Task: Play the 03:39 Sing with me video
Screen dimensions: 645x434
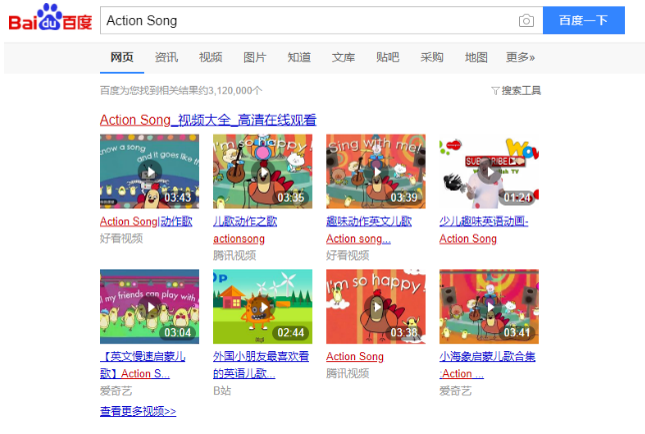Action: click(376, 172)
